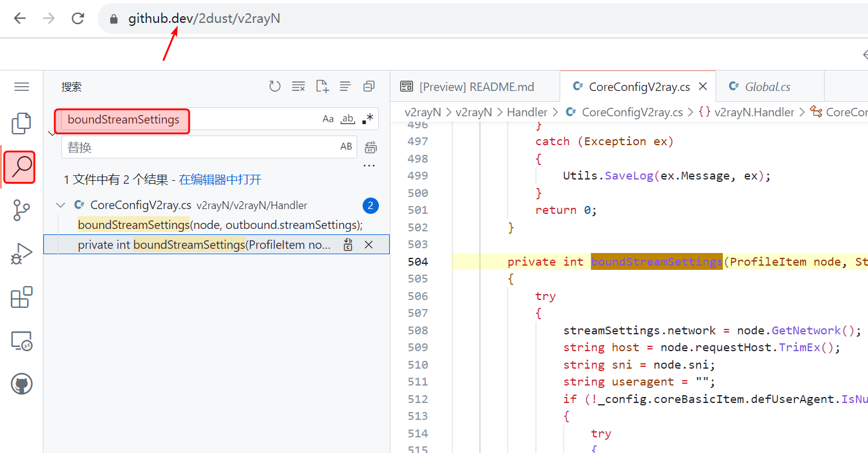Collapse the replace field toggle chevron
Screen dimensions: 868x453
[x=52, y=133]
